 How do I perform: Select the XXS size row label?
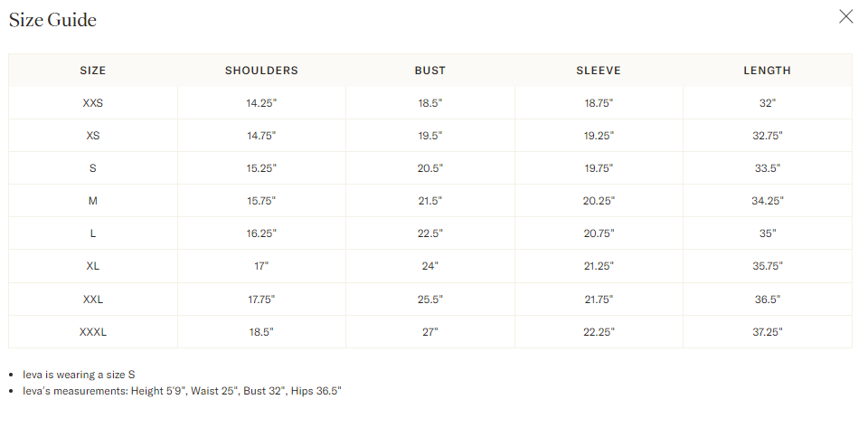tap(93, 103)
